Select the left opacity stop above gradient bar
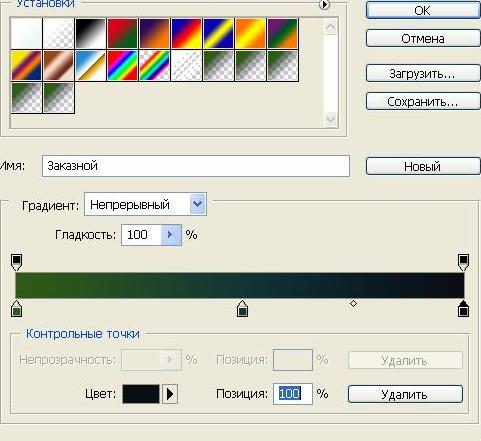 coord(16,262)
